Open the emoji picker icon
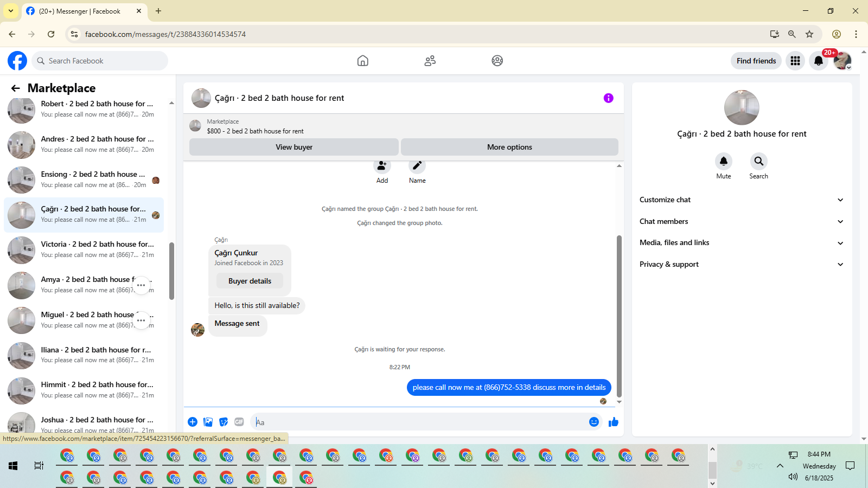 (x=594, y=422)
